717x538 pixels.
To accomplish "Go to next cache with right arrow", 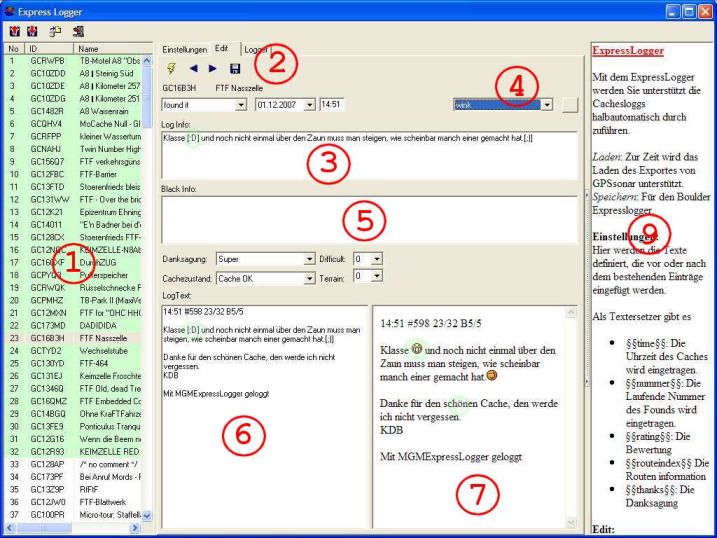I will [213, 69].
